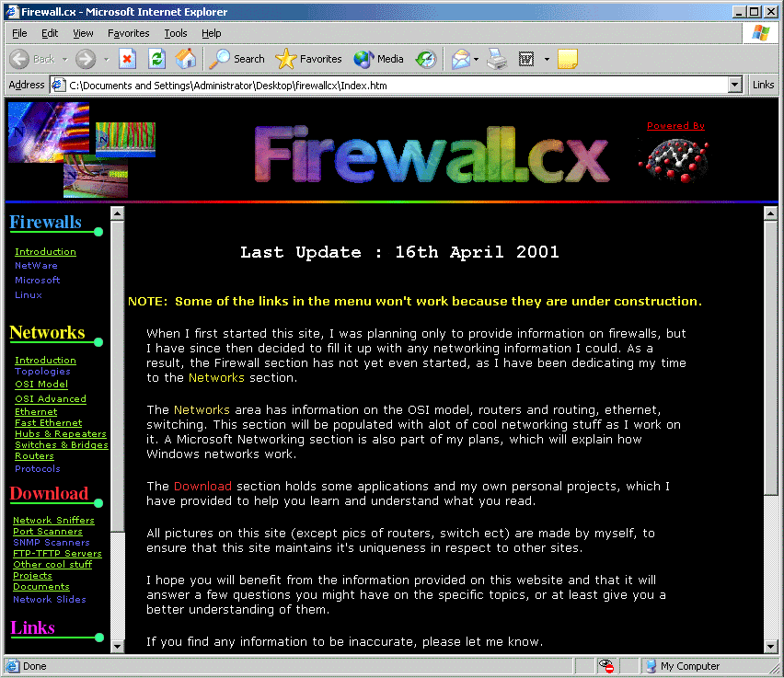The width and height of the screenshot is (784, 678).
Task: Open the Projects link
Action: pyautogui.click(x=32, y=575)
